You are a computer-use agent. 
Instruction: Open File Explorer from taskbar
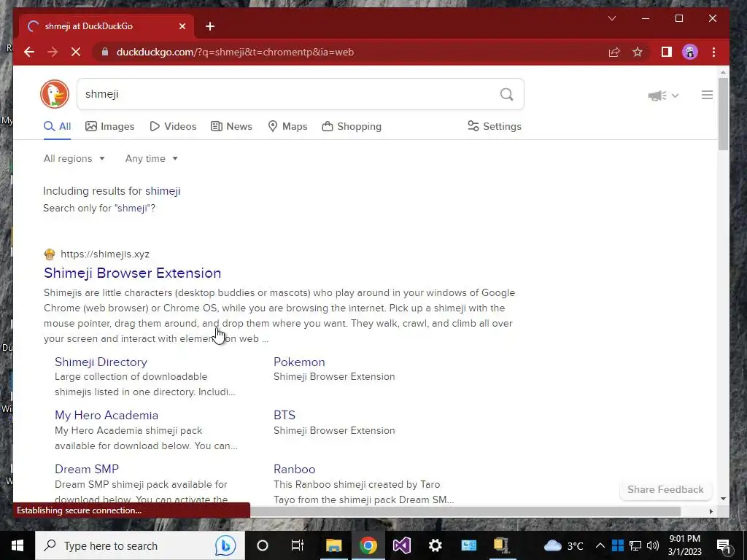coord(333,545)
